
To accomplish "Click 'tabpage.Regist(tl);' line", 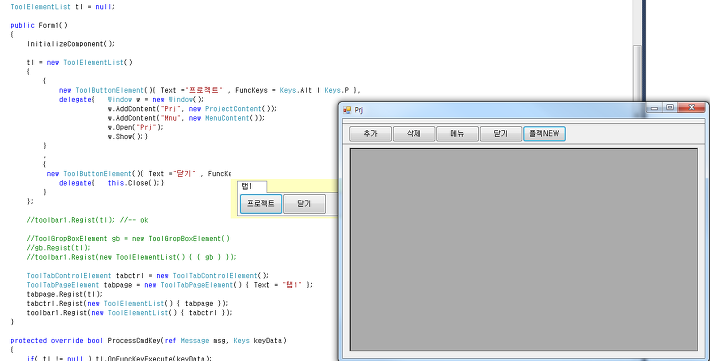I will tap(65, 294).
